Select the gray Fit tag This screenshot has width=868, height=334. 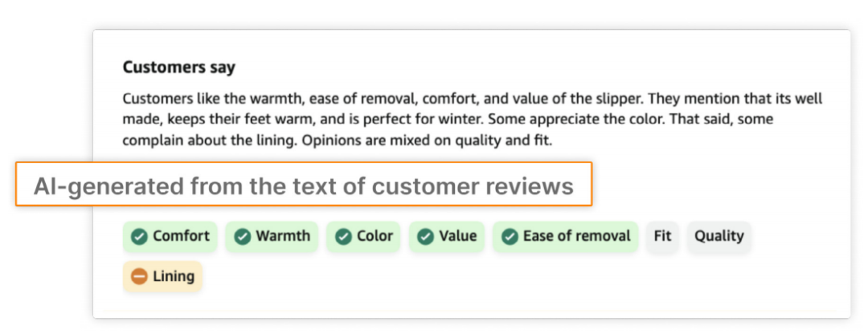[x=662, y=236]
